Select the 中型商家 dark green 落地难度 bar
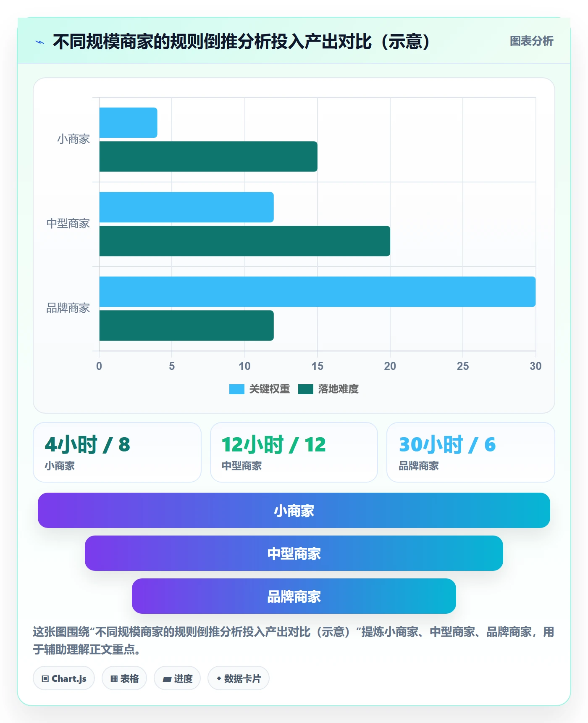 pos(244,241)
